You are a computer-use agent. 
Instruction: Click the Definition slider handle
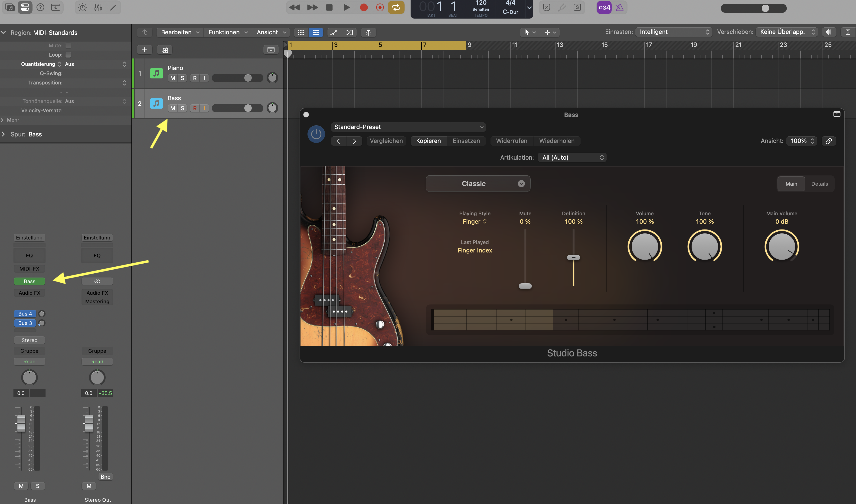click(574, 258)
